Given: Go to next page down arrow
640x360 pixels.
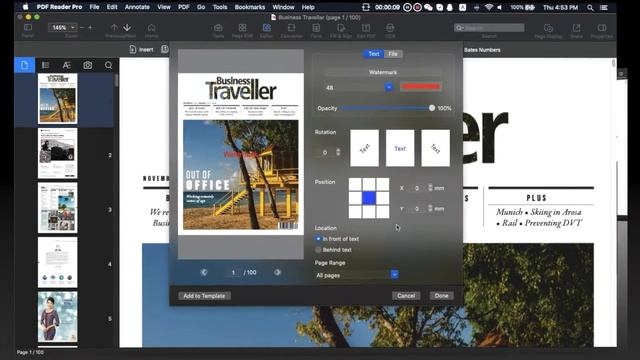Looking at the screenshot, I should [x=127, y=27].
